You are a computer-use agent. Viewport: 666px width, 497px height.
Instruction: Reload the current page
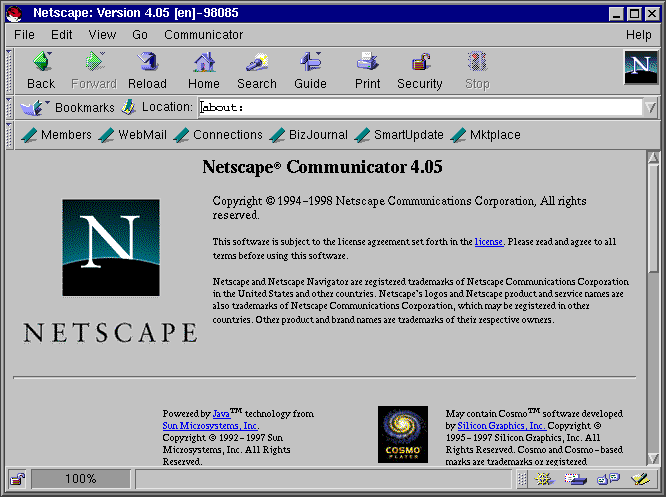click(x=147, y=71)
